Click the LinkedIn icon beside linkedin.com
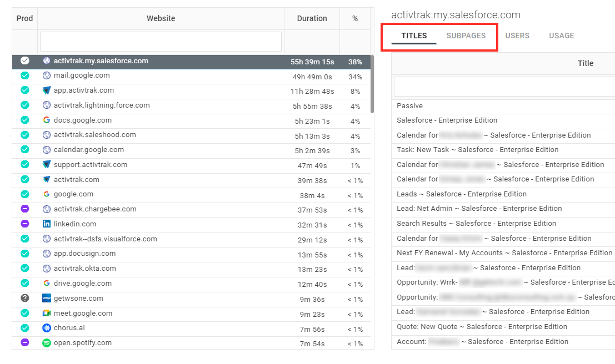Screen dimensions: 615x364 [x=47, y=224]
